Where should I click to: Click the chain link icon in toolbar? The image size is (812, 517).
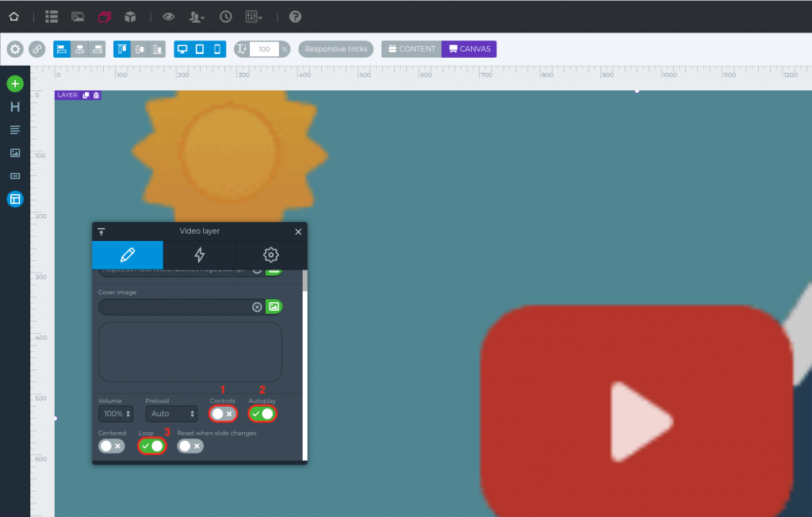point(36,49)
